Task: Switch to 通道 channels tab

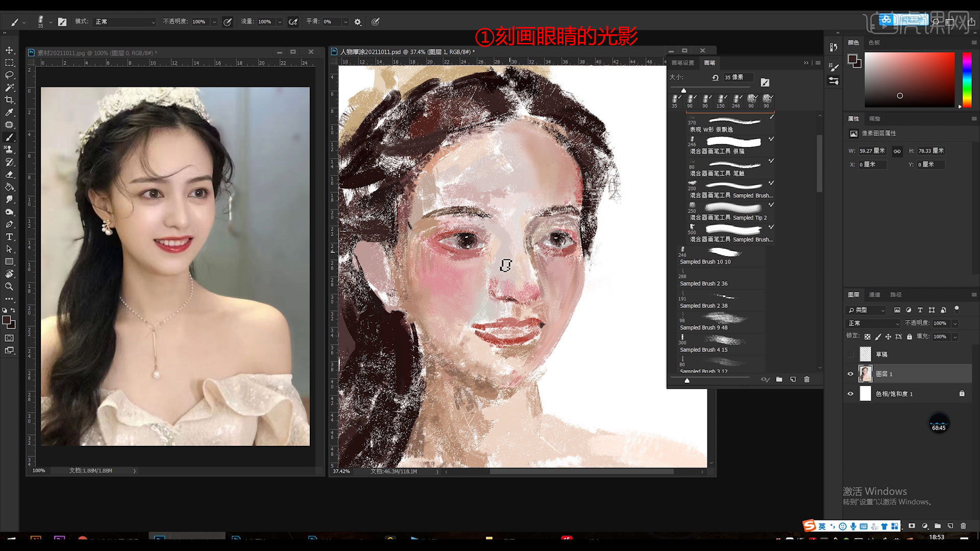Action: [x=874, y=295]
